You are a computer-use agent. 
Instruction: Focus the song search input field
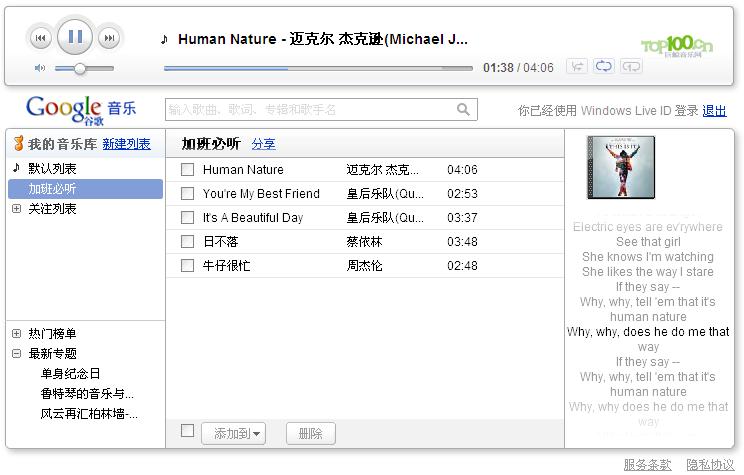[x=321, y=110]
